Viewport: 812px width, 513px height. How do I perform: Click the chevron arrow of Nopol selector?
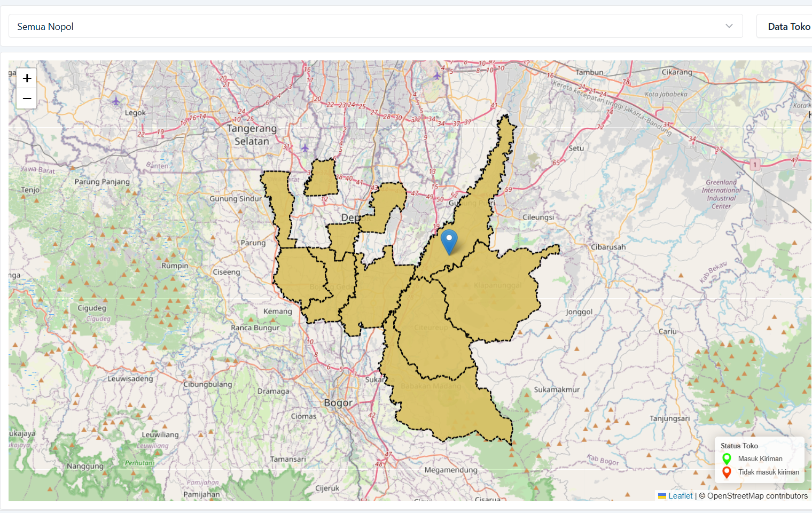click(x=729, y=26)
